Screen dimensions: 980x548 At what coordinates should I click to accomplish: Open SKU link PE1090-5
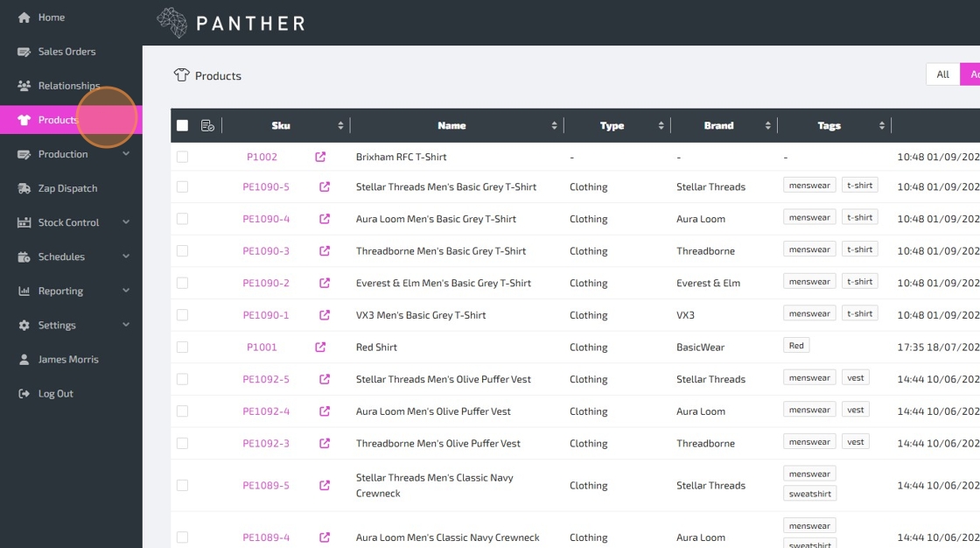coord(266,187)
